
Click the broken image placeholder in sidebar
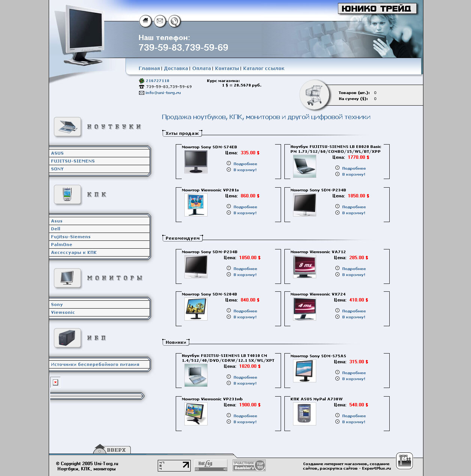tap(55, 382)
